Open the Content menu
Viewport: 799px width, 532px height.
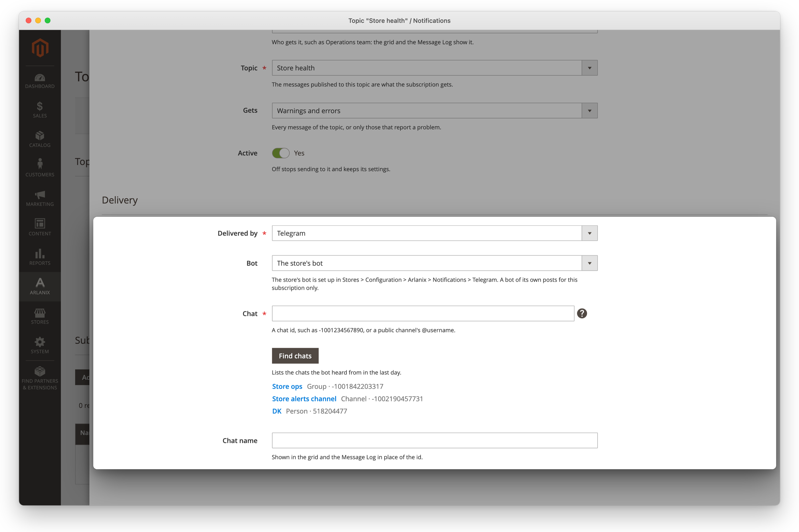tap(40, 228)
